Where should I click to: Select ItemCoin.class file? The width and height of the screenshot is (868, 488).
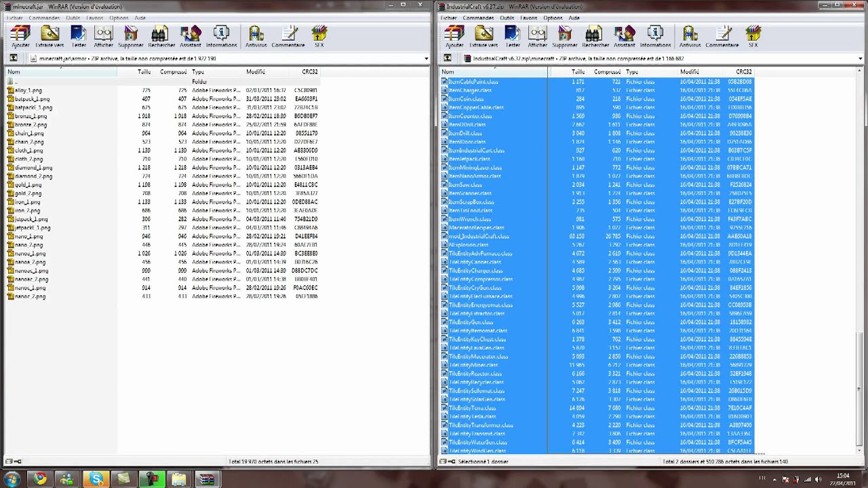tap(465, 99)
